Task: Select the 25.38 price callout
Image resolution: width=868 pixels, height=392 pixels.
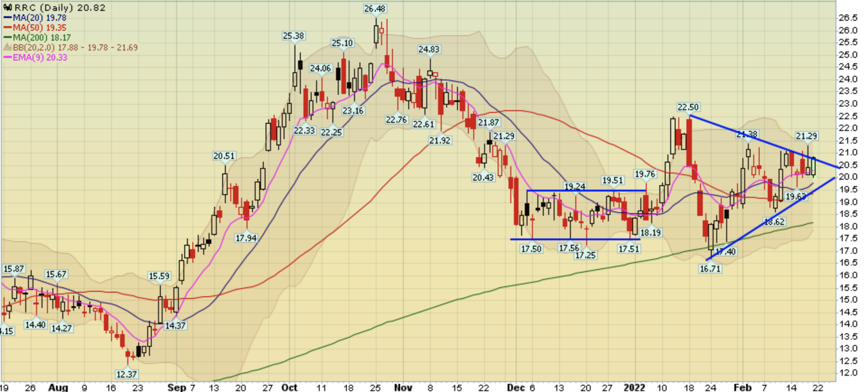Action: [x=293, y=36]
